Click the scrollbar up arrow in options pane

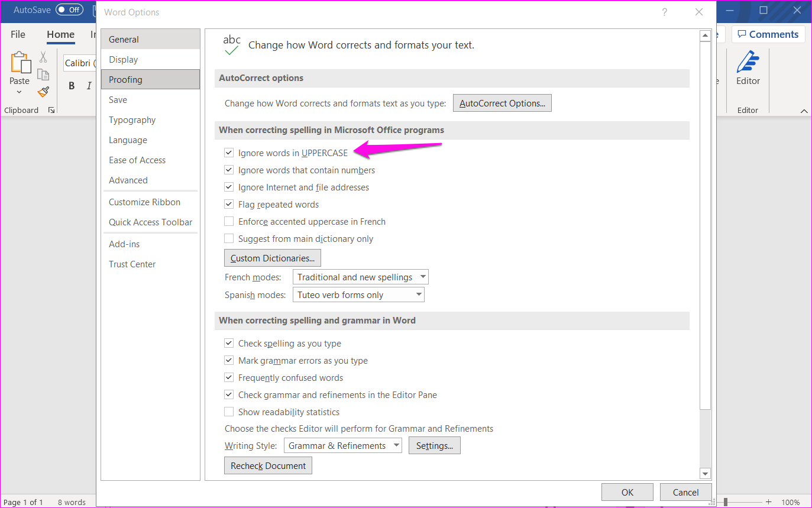tap(705, 36)
